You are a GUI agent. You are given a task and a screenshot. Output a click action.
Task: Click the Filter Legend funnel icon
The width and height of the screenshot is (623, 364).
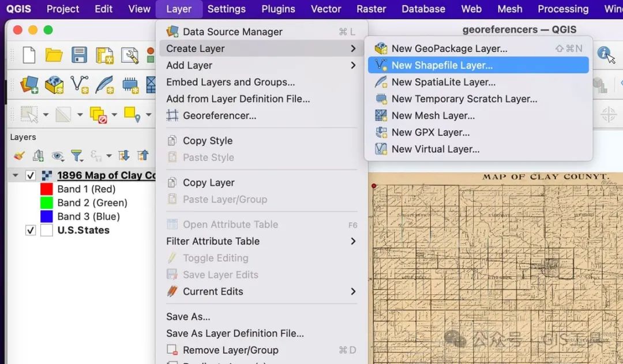click(x=76, y=155)
